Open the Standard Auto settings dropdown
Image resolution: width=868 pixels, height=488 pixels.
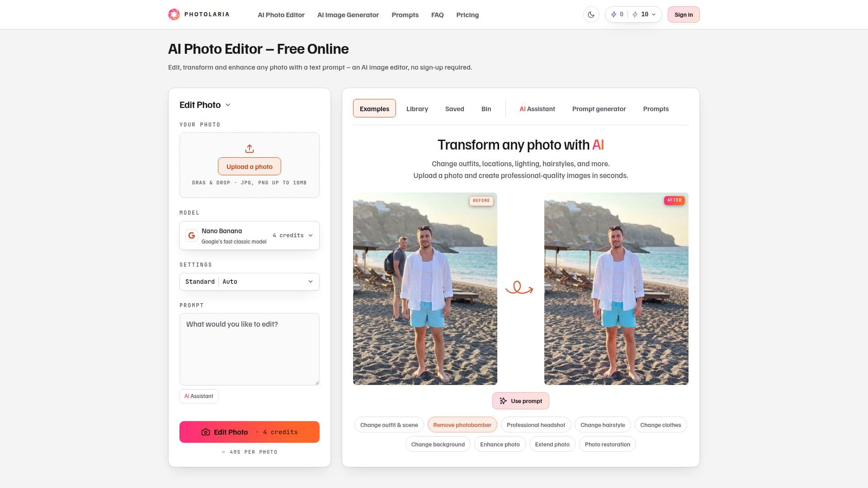(250, 282)
